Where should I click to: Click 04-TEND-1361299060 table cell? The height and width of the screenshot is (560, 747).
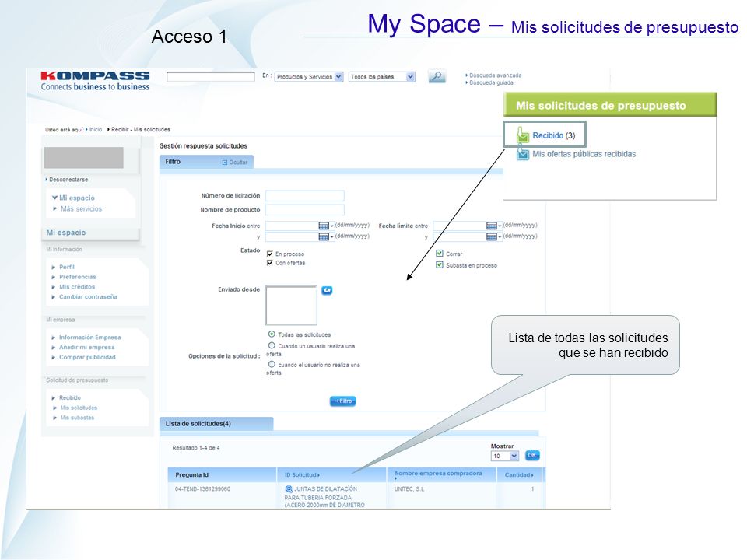(202, 489)
